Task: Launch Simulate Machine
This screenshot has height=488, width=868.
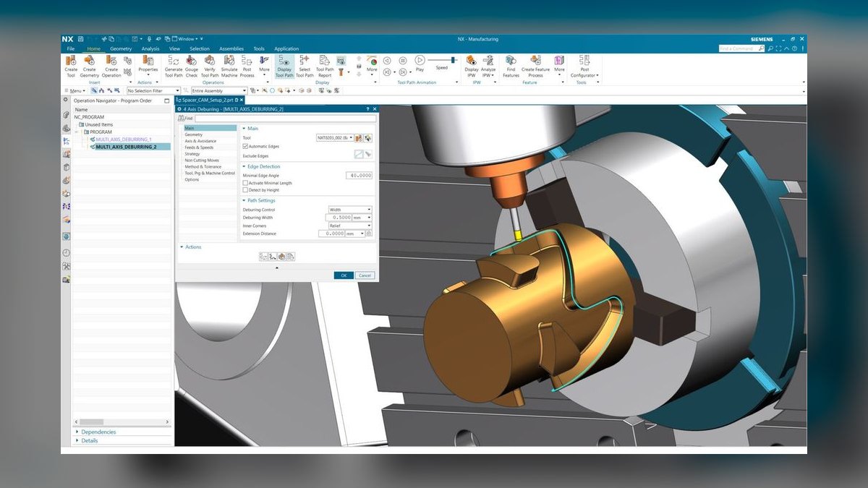Action: point(229,66)
